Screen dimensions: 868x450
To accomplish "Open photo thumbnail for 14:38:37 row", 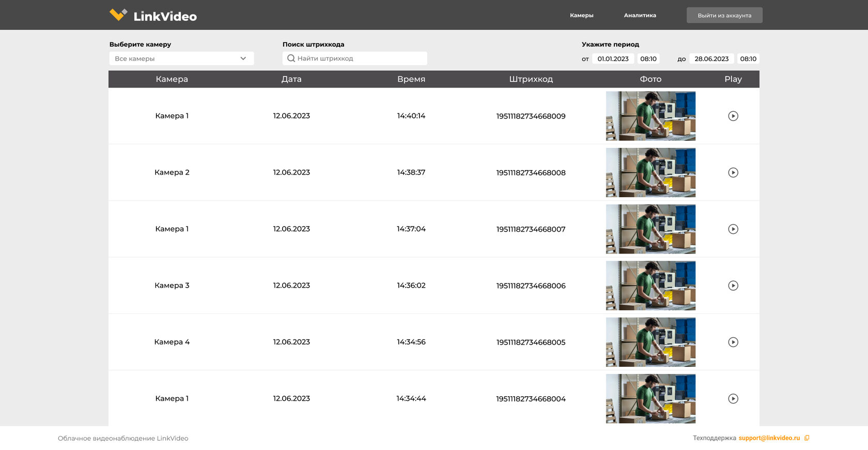I will pyautogui.click(x=650, y=172).
